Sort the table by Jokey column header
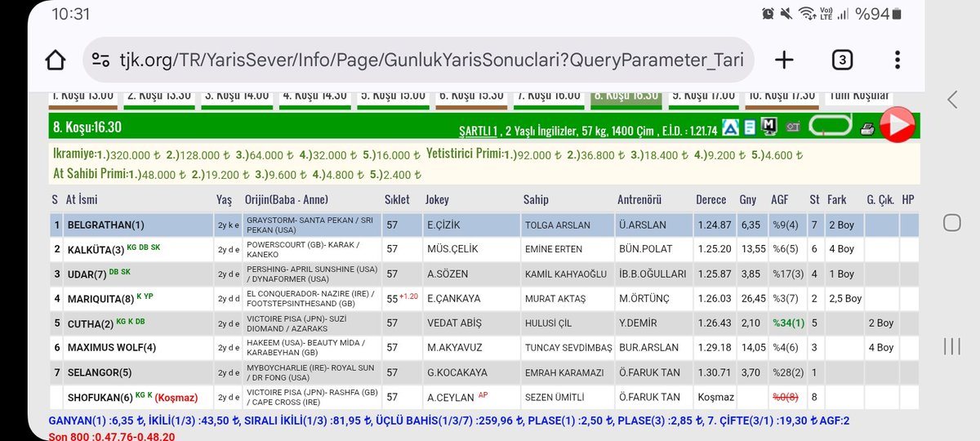This screenshot has height=441, width=980. point(437,199)
